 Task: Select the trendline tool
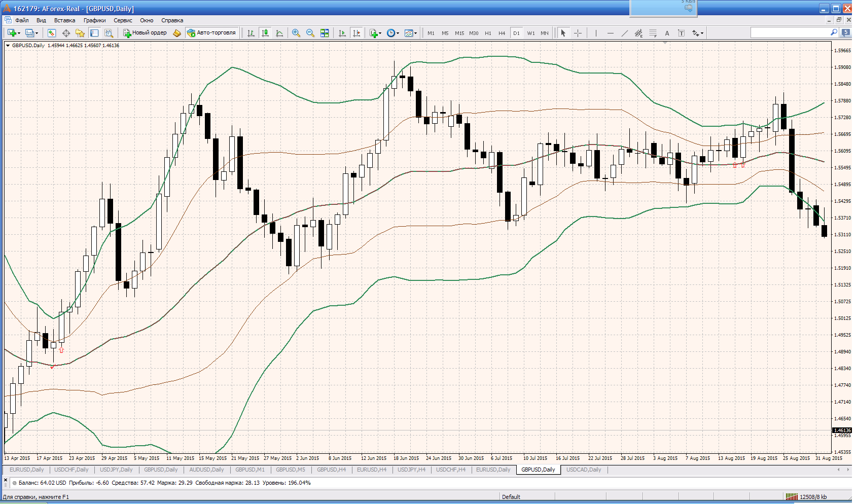coord(624,33)
